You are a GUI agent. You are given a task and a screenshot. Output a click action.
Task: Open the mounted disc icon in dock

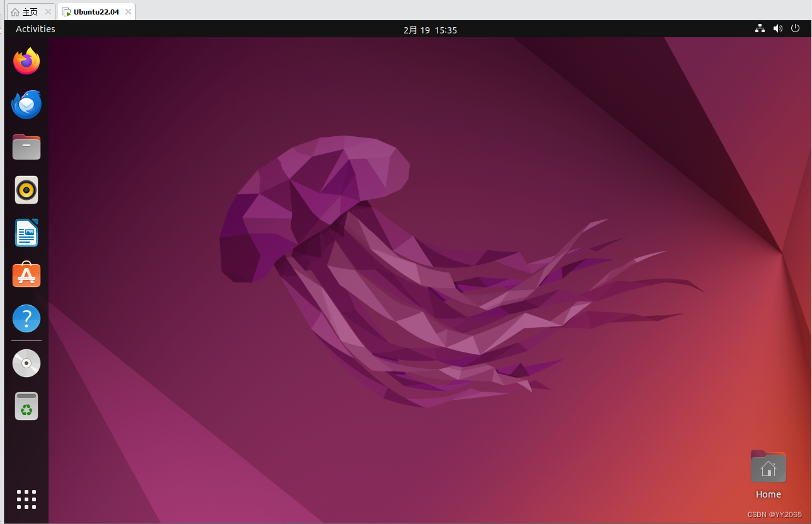click(x=26, y=363)
